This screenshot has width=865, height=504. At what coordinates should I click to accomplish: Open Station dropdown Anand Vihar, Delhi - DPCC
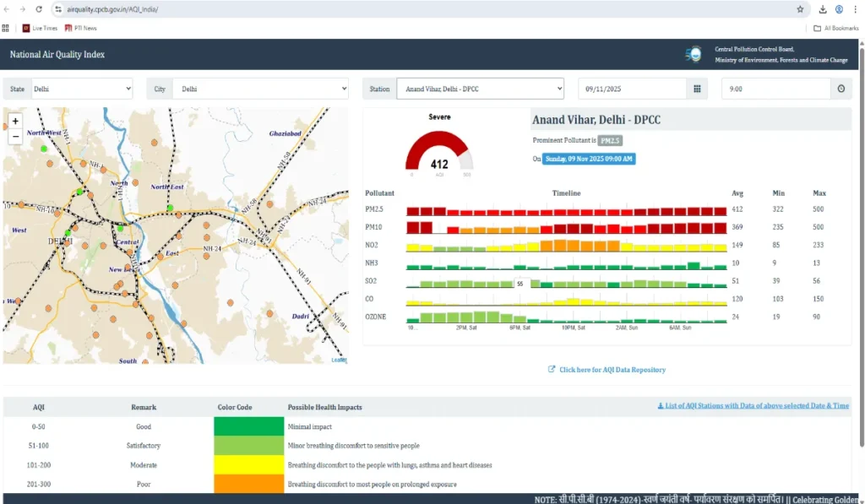point(480,89)
